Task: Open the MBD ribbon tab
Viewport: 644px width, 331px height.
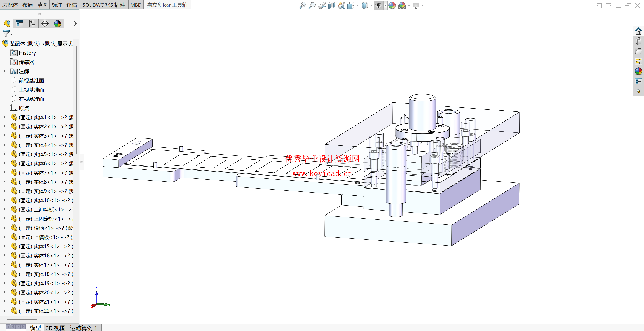Action: click(x=136, y=5)
